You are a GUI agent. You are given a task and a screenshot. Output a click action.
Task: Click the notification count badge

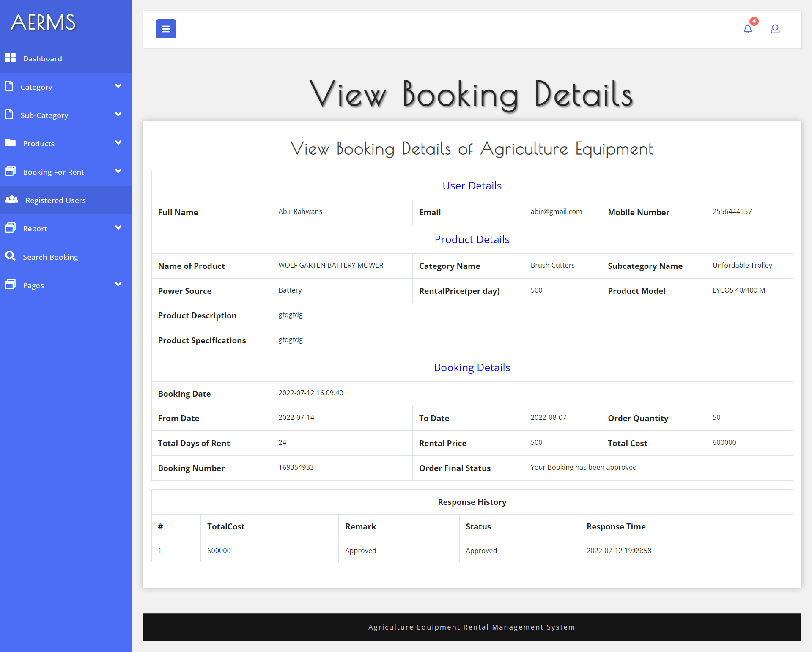[754, 21]
